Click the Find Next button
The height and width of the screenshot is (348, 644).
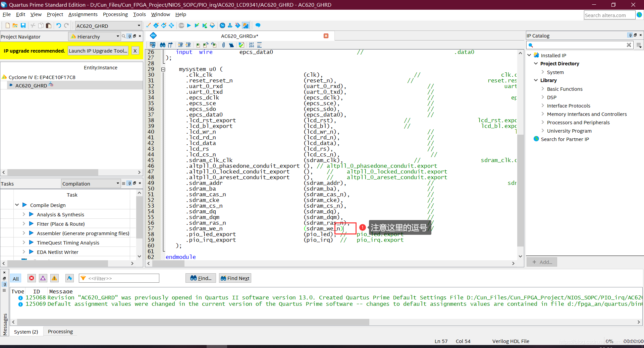coord(235,278)
